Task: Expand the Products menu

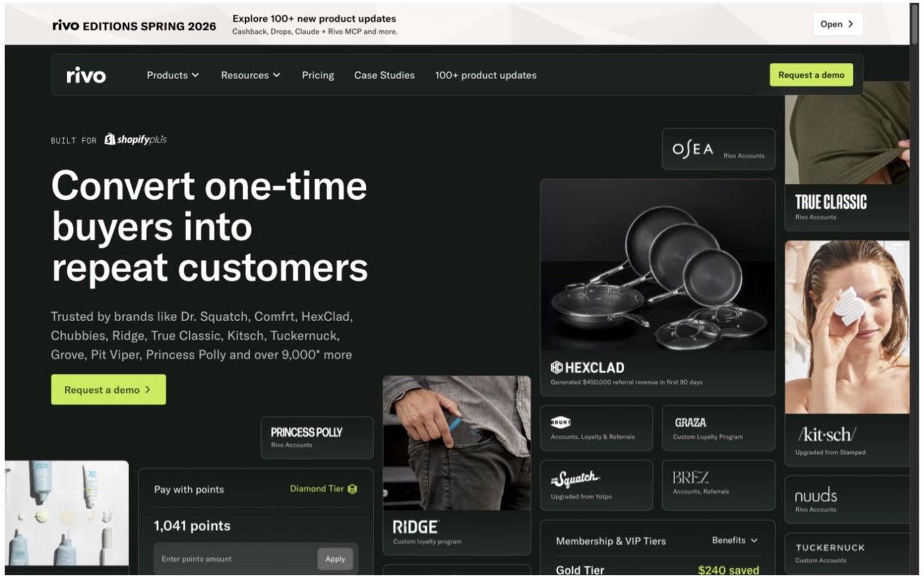Action: pos(173,75)
